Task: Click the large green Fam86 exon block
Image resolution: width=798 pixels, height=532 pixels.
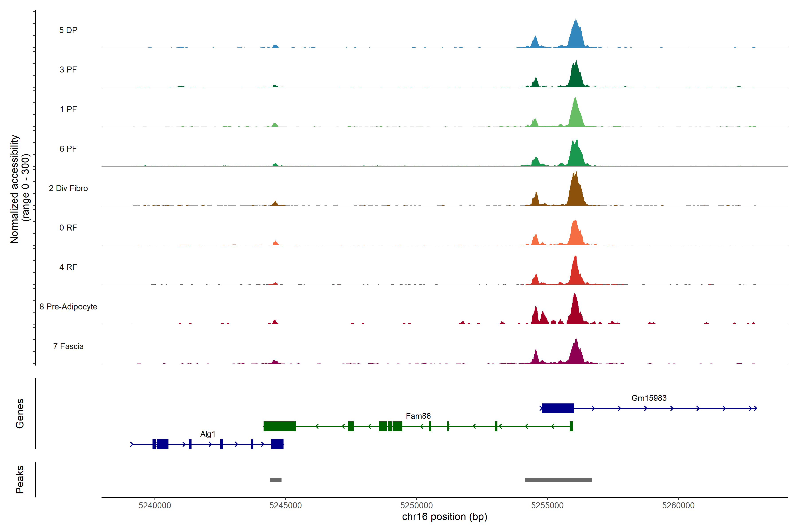Action: click(x=280, y=426)
